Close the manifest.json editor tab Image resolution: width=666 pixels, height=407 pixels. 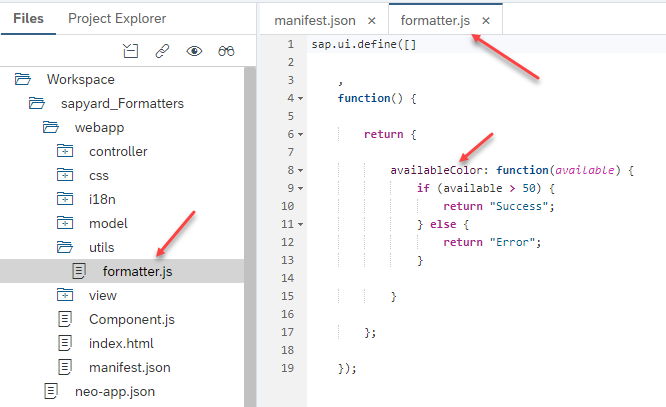point(372,21)
